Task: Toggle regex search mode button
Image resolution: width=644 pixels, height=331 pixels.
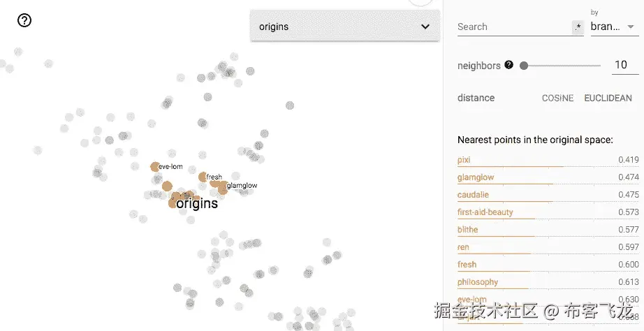Action: click(x=578, y=27)
